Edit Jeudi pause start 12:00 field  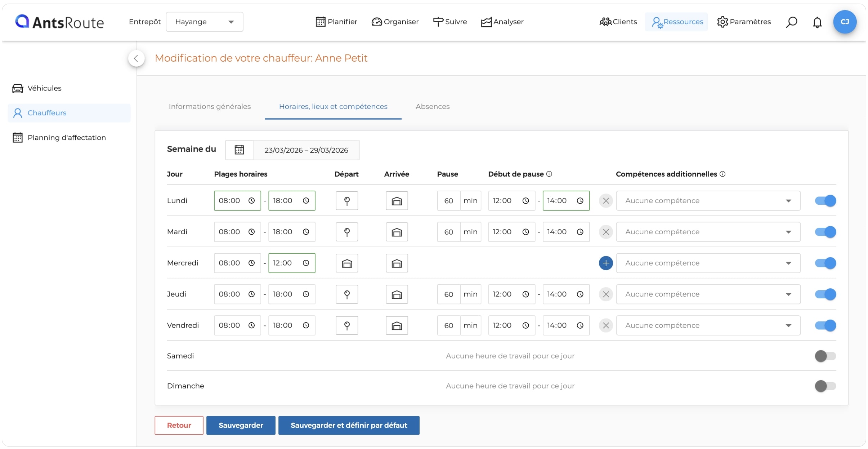pos(511,294)
